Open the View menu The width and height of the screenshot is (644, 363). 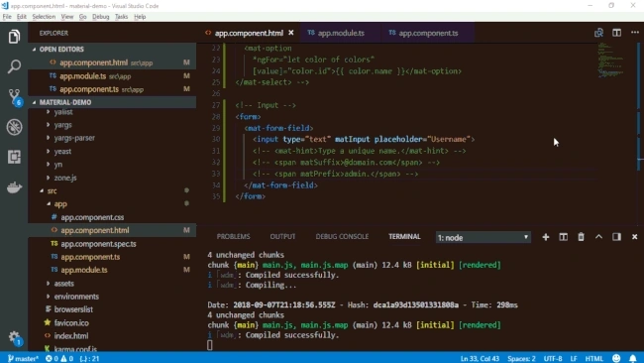[67, 17]
